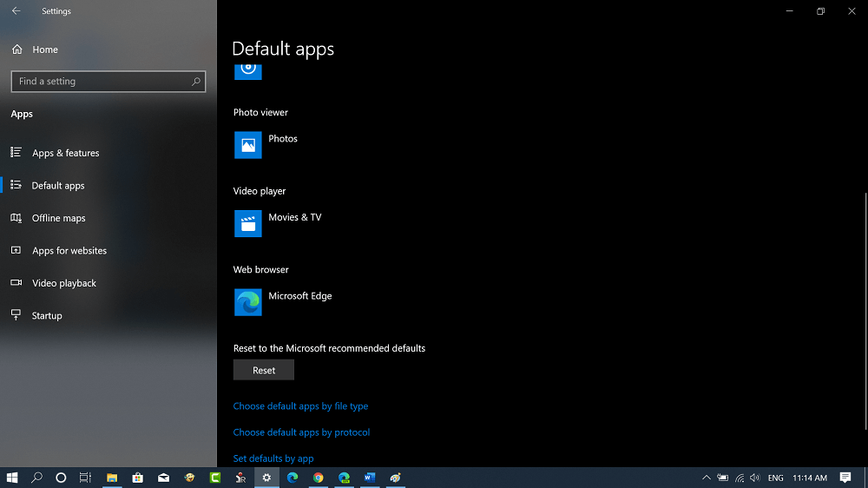Open Microsoft Store from the taskbar
This screenshot has width=868, height=488.
[138, 478]
